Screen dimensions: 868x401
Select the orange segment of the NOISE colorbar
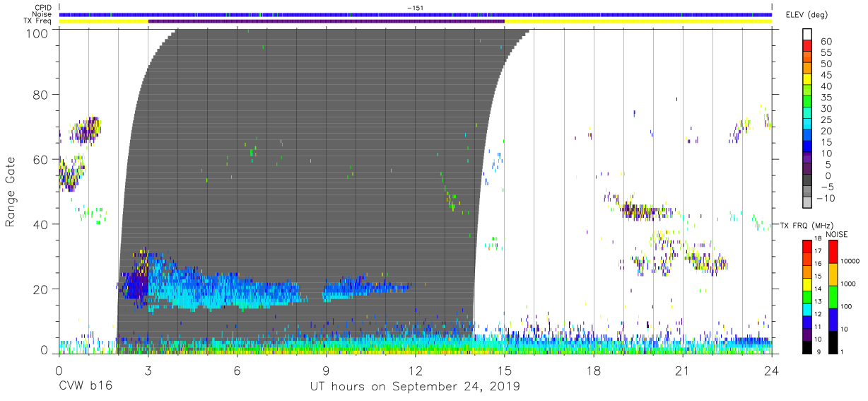832,274
